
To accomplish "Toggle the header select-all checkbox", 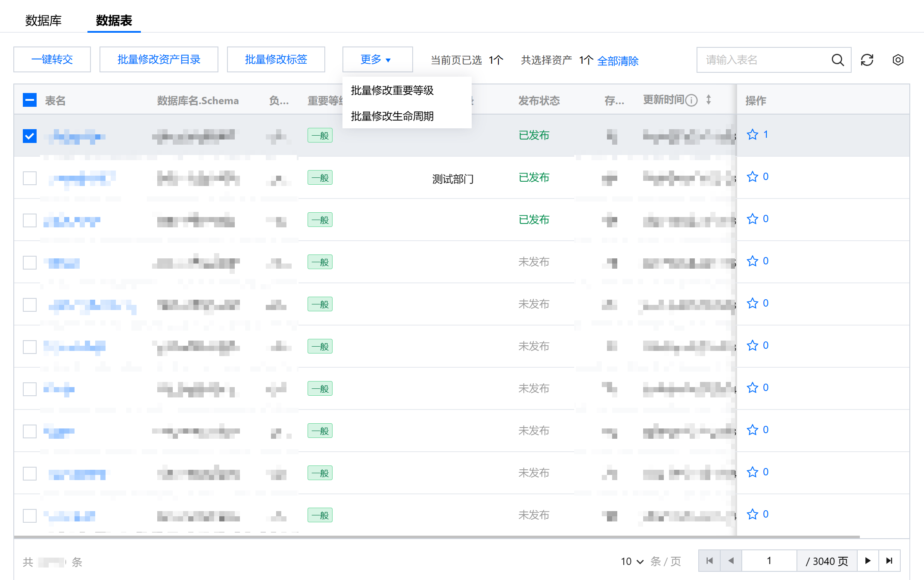I will 30,100.
